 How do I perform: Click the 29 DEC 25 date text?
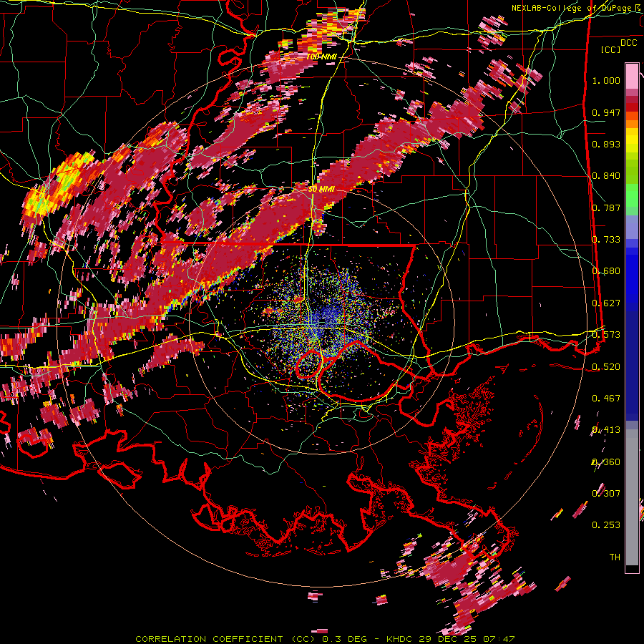point(447,639)
